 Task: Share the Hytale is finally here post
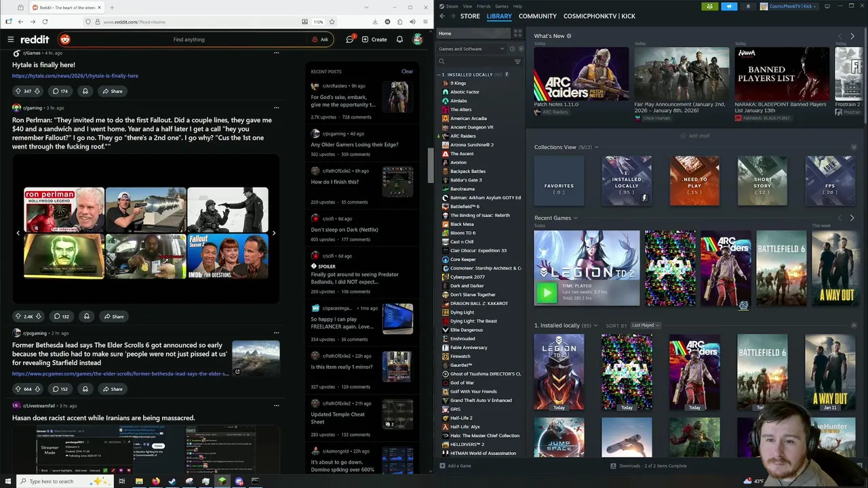(113, 91)
